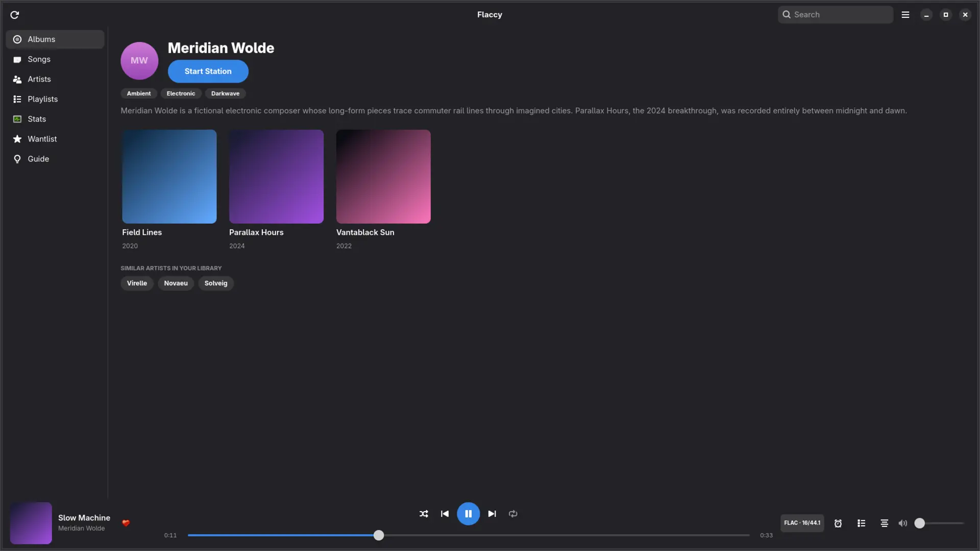Screen dimensions: 980x551
Task: Open the Parallax Hours album cover
Action: 276,177
